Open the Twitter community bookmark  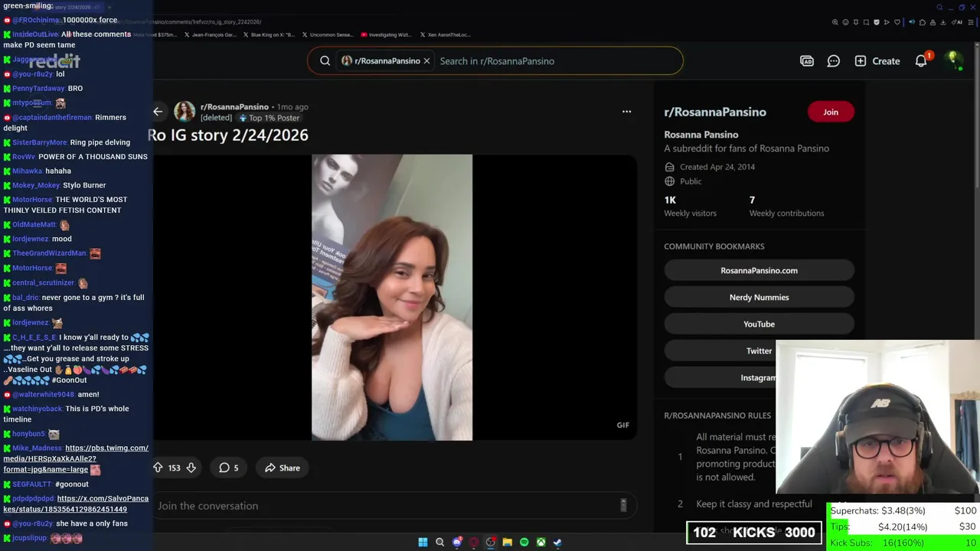coord(759,350)
